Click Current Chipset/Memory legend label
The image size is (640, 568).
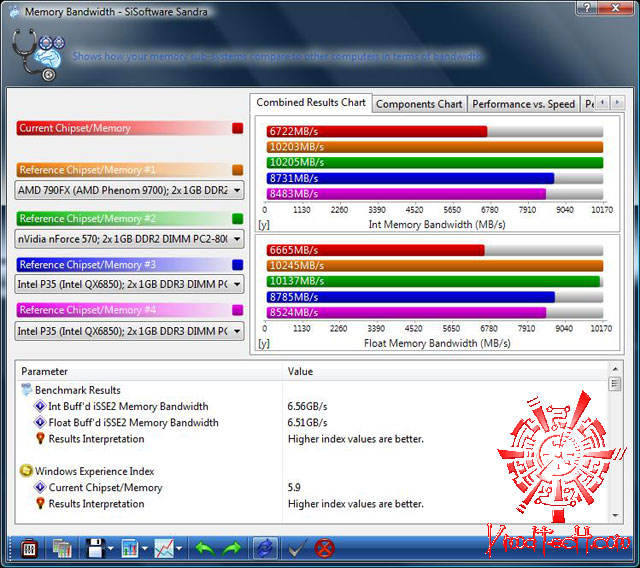pyautogui.click(x=75, y=128)
